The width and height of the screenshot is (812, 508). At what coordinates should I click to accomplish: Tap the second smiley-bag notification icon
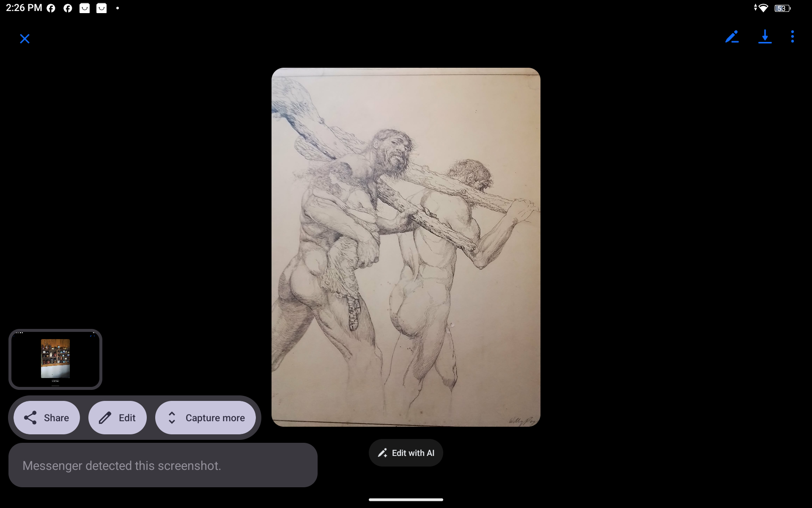tap(101, 8)
